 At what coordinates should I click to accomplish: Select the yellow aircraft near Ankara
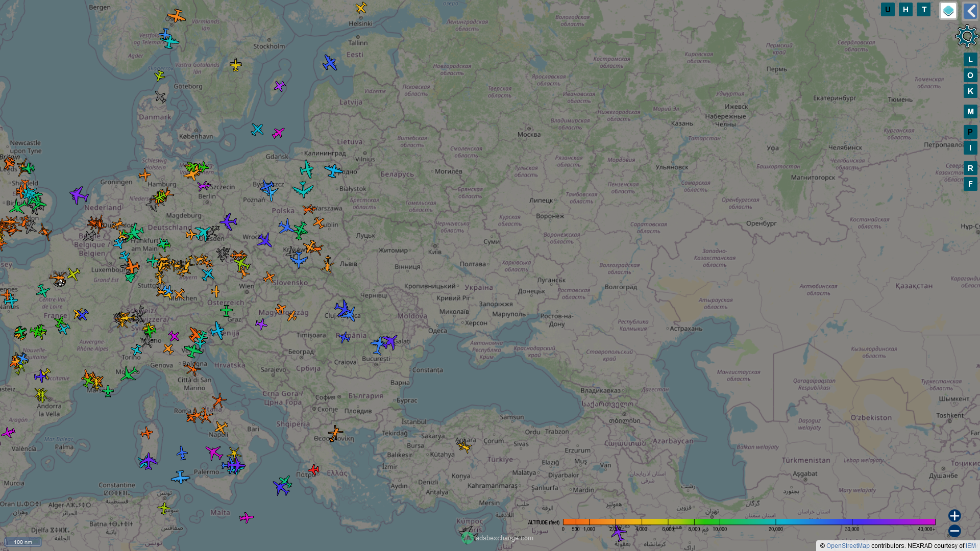tap(464, 447)
